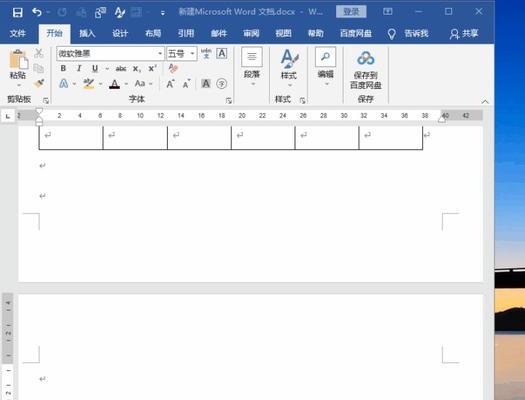Click the Cut scissors icon
This screenshot has height=400, width=525.
coord(39,53)
